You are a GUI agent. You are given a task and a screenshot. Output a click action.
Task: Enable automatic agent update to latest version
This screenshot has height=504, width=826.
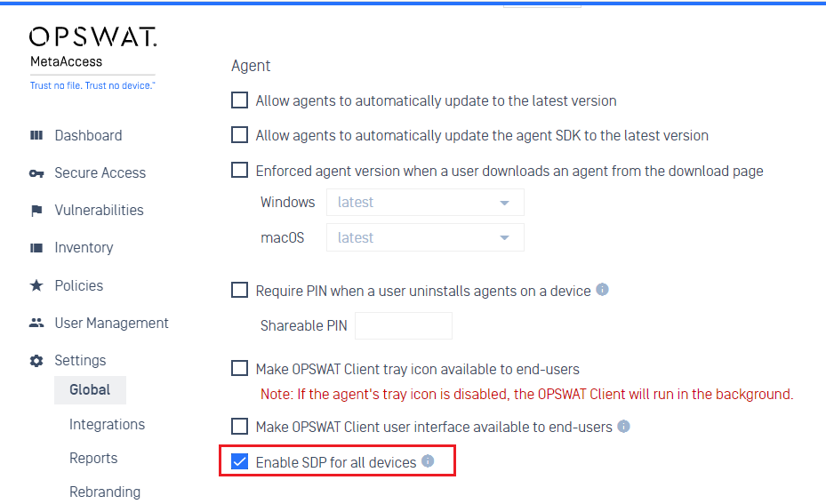[x=240, y=100]
